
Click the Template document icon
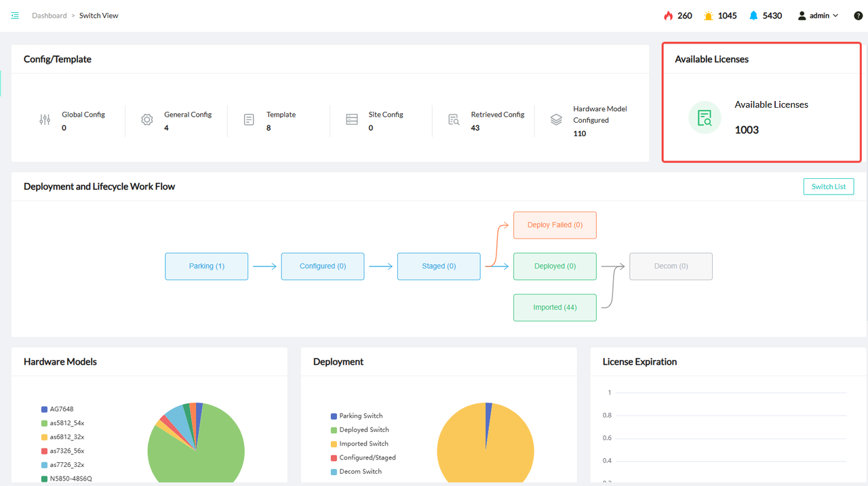(249, 120)
